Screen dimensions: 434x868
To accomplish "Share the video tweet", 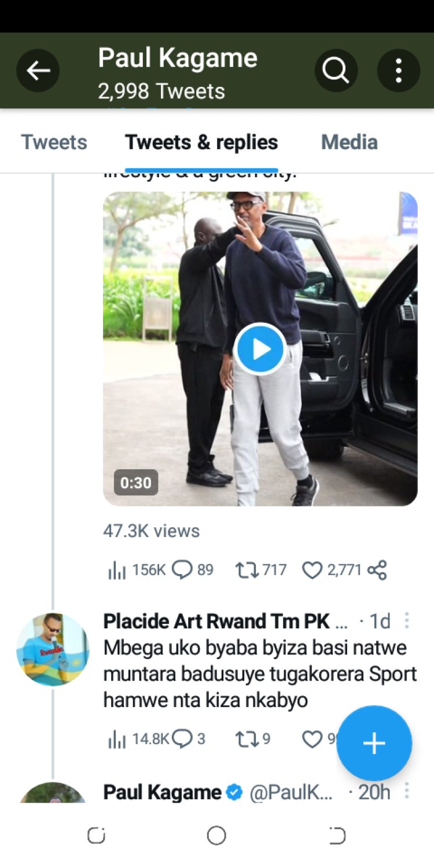I will tap(377, 571).
